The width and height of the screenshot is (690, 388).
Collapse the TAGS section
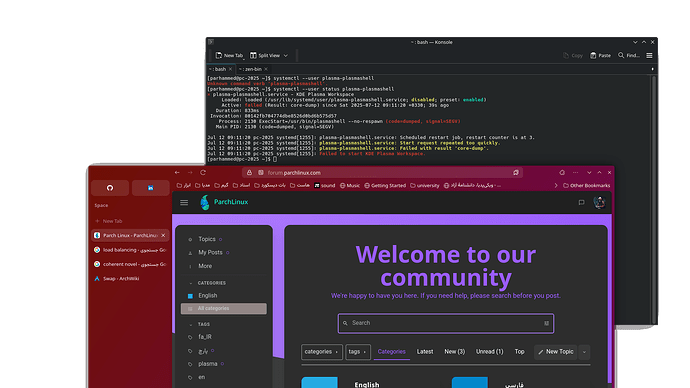click(x=200, y=324)
